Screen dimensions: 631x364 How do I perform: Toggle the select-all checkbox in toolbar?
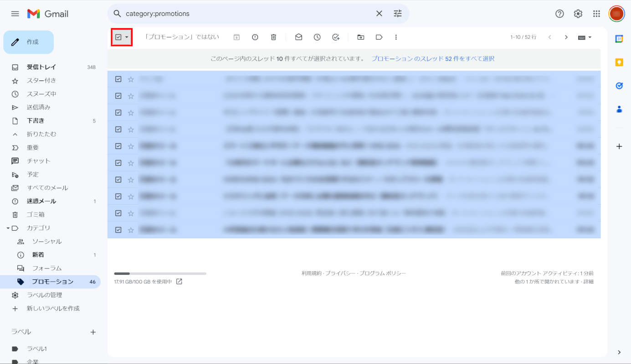point(118,37)
